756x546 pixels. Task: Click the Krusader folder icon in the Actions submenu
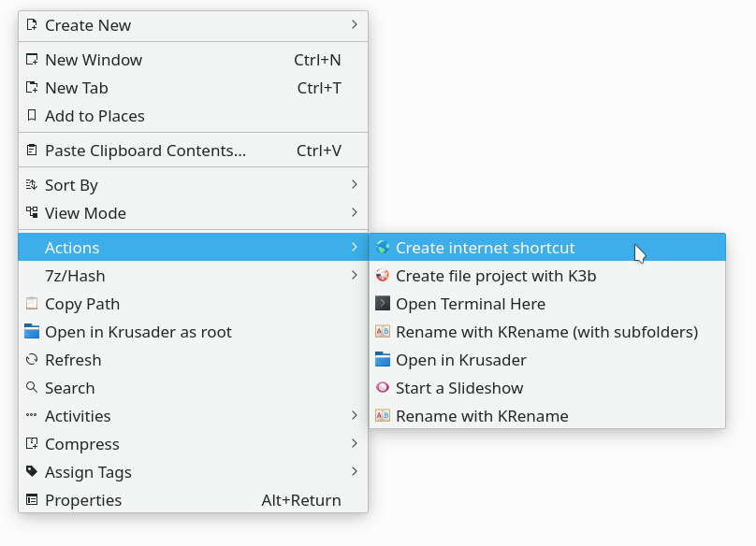(383, 359)
